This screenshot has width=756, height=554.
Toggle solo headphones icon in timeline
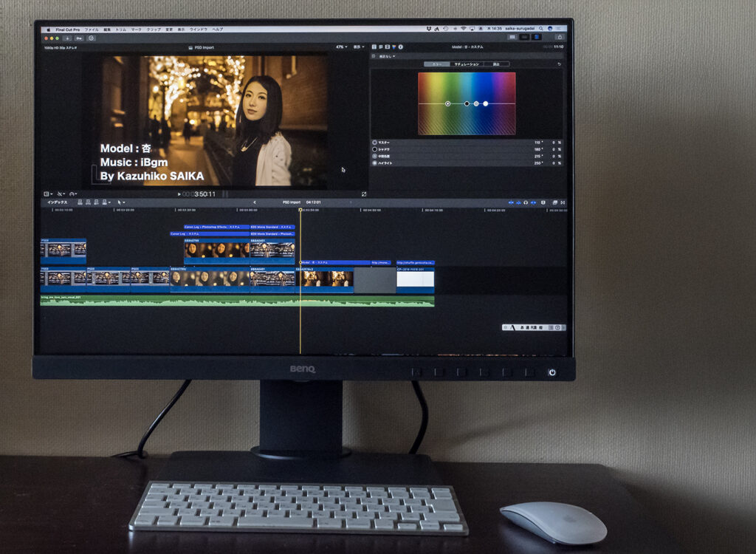(526, 202)
